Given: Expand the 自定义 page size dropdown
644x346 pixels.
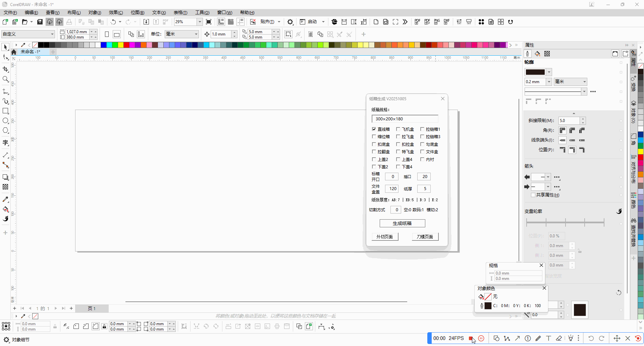Looking at the screenshot, I should [x=52, y=34].
